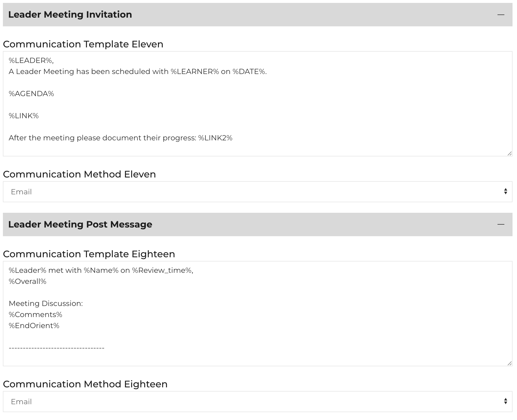Click the Leader Meeting Invitation header title
Viewport: 517px width, 420px height.
(70, 14)
